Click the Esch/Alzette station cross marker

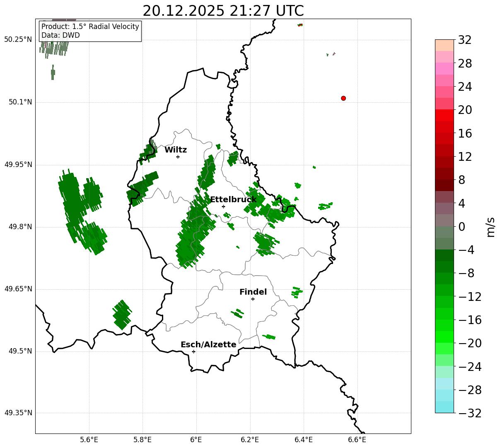coord(193,351)
